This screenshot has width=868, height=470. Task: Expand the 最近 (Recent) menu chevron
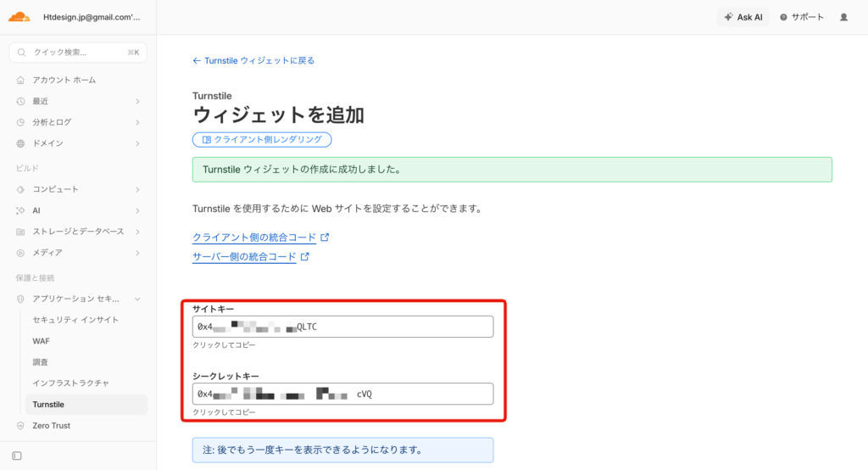tap(137, 101)
